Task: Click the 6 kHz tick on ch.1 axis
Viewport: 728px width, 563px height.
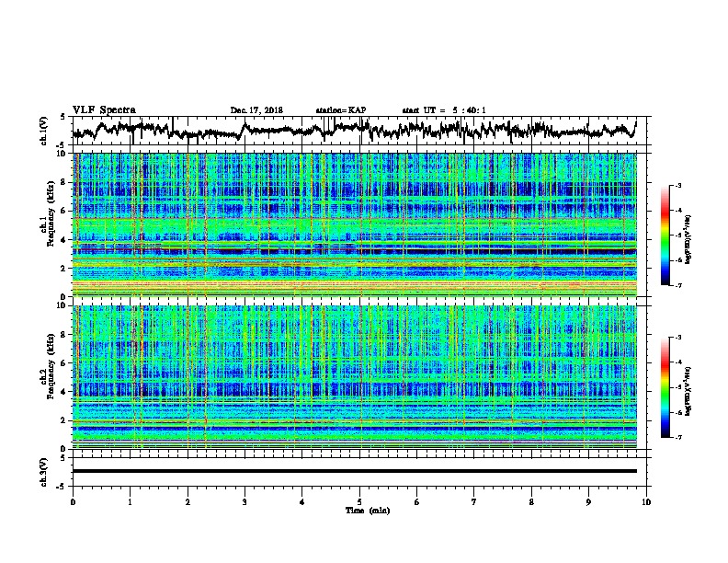Action: pos(65,211)
